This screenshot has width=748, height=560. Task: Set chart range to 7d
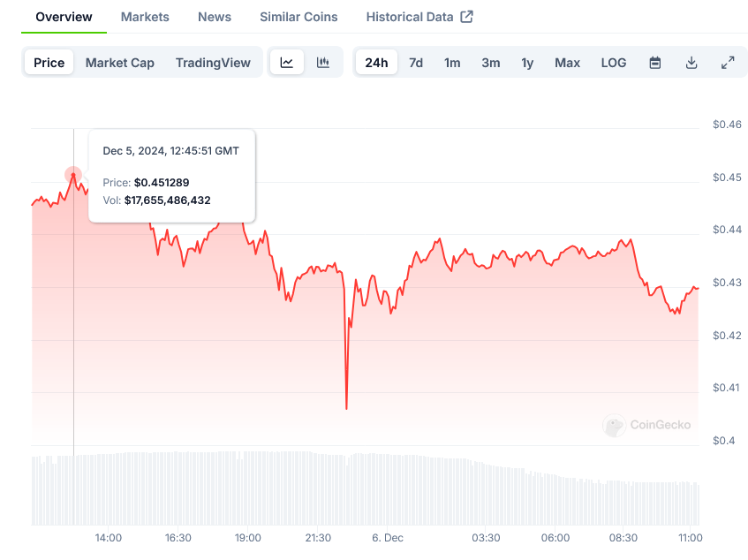[x=416, y=63]
